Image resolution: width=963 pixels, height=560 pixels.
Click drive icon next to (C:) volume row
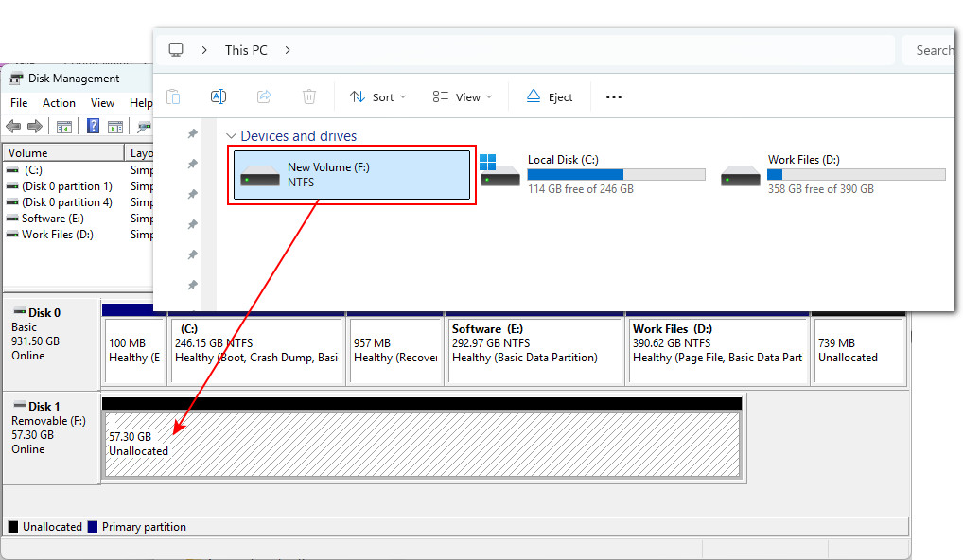point(12,170)
